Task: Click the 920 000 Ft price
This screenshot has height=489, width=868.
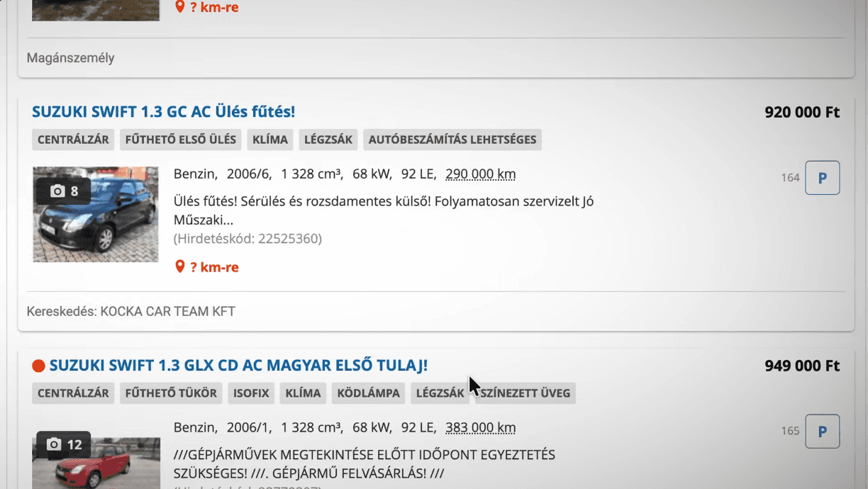Action: point(802,112)
